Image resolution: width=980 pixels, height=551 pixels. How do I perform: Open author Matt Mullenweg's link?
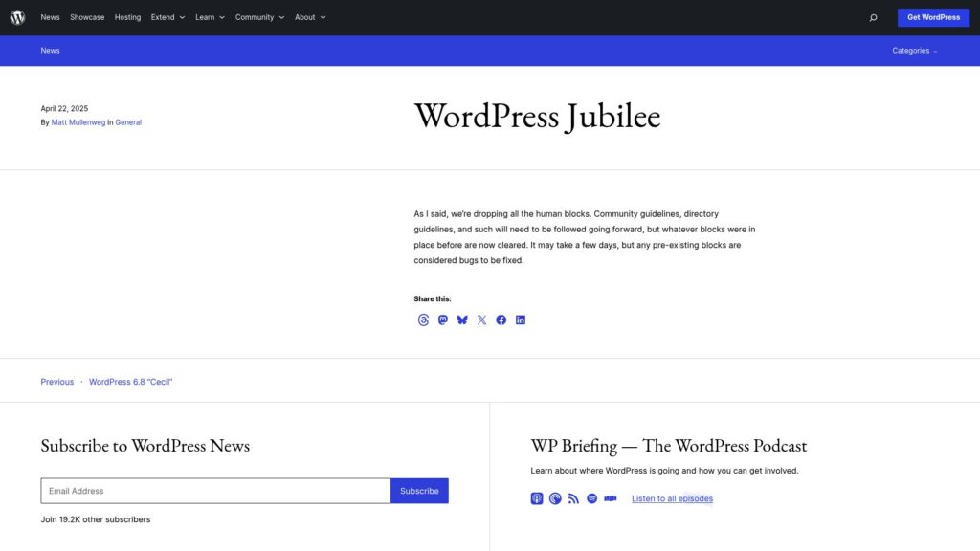click(78, 122)
